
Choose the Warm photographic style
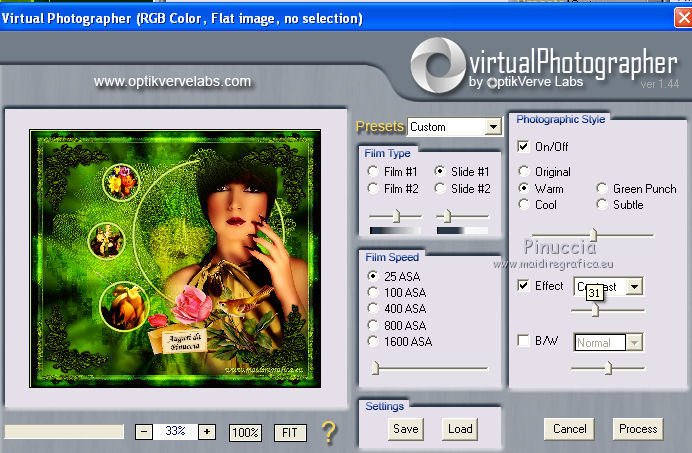point(524,188)
